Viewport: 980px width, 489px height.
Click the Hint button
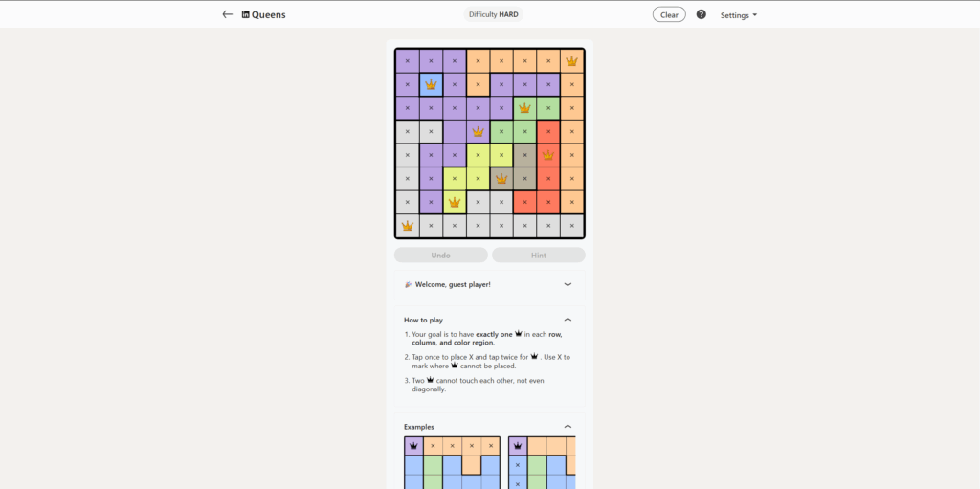(538, 256)
